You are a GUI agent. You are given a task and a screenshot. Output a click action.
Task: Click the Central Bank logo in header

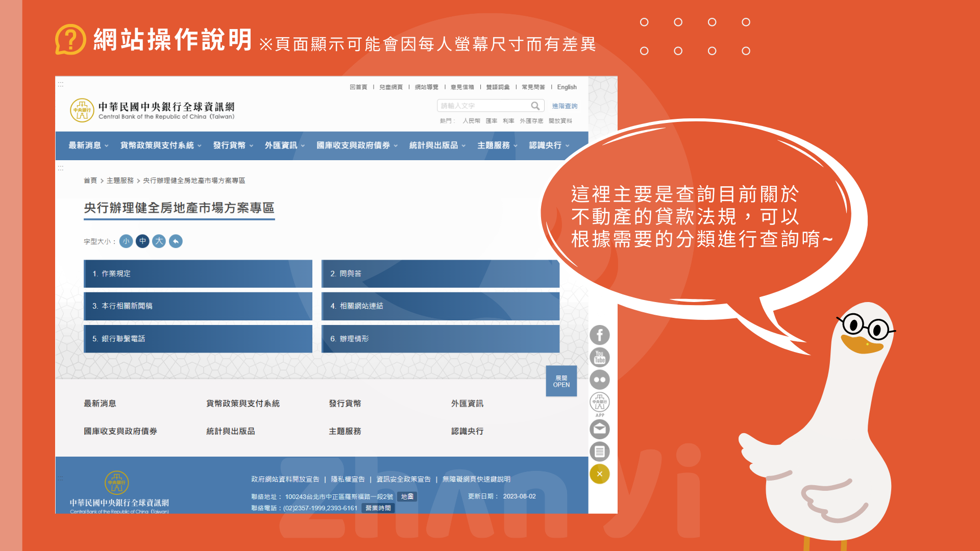[x=152, y=110]
